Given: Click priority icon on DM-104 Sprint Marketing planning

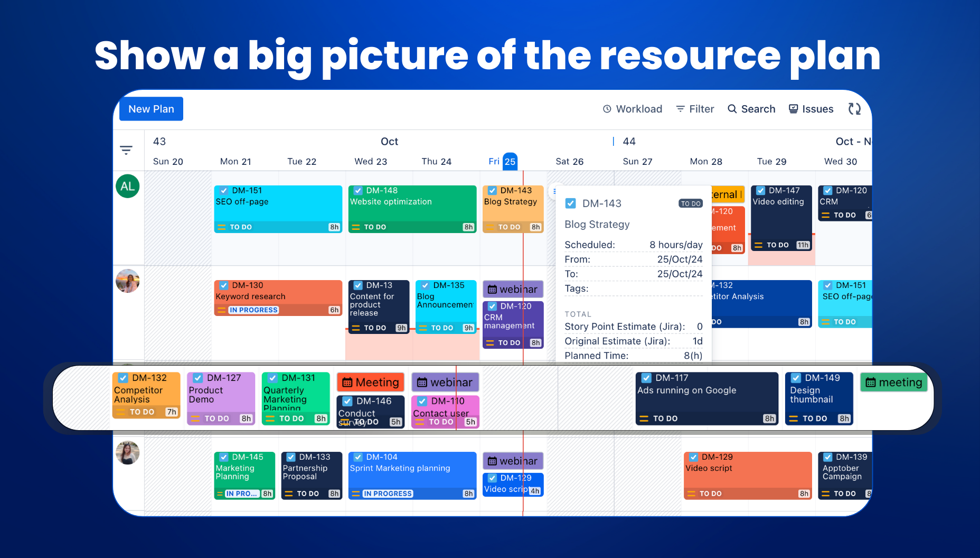Looking at the screenshot, I should click(x=356, y=494).
